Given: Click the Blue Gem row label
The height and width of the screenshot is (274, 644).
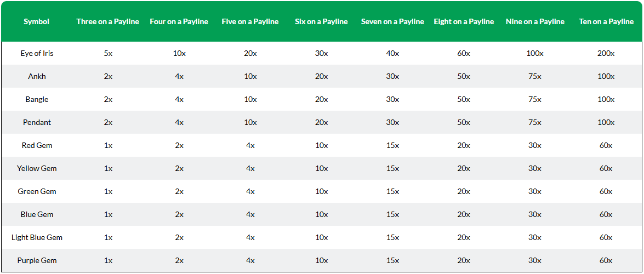Looking at the screenshot, I should click(x=37, y=214).
